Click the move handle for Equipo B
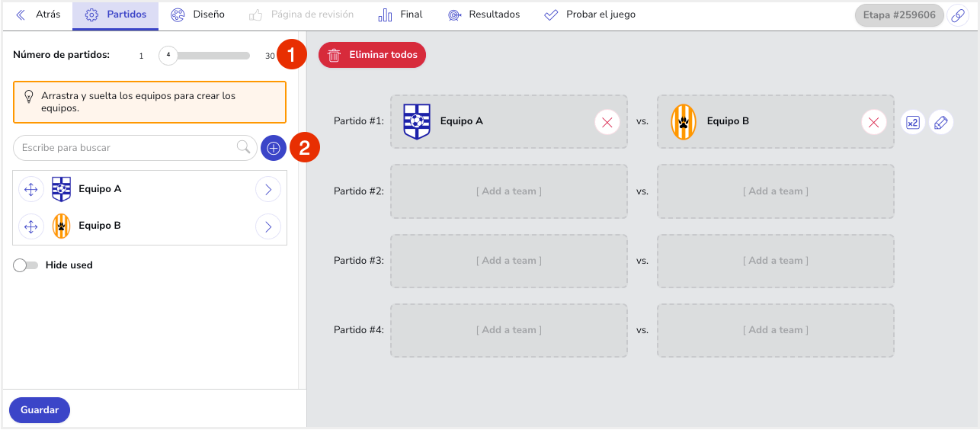The height and width of the screenshot is (430, 980). (31, 226)
